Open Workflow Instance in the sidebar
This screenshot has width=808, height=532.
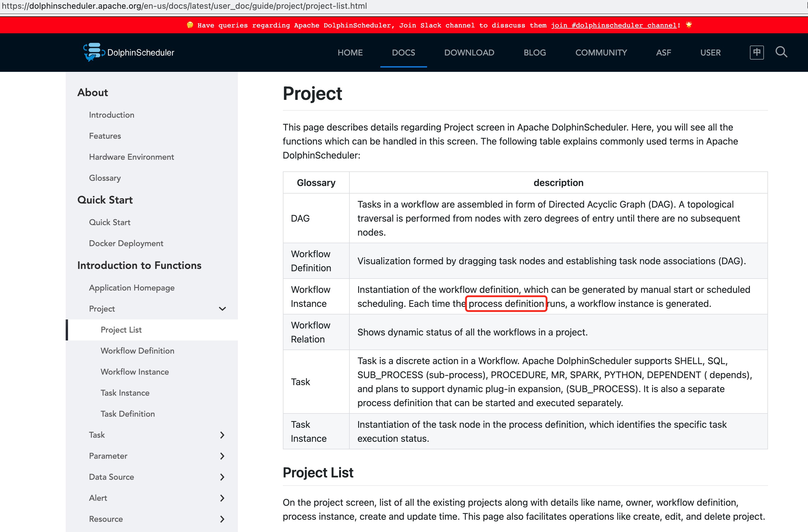click(x=135, y=372)
